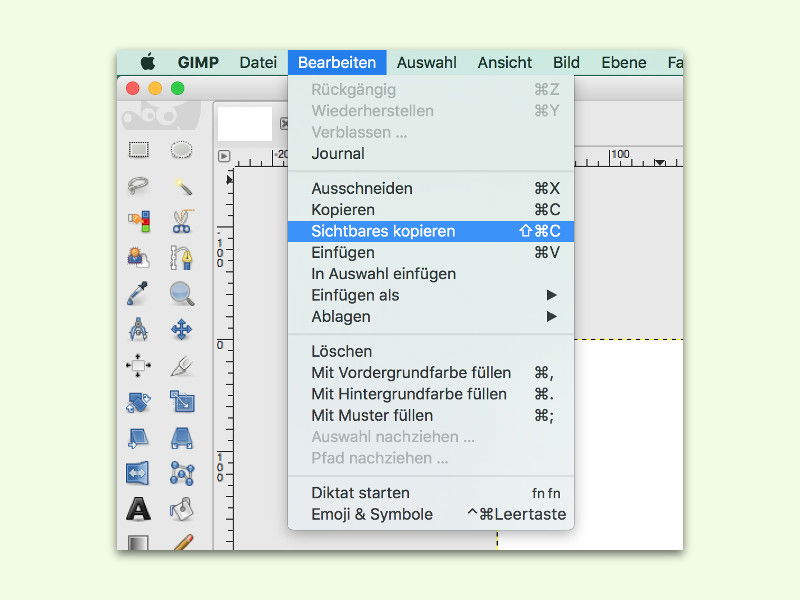Expand the Ablagen submenu
This screenshot has width=800, height=600.
[431, 317]
